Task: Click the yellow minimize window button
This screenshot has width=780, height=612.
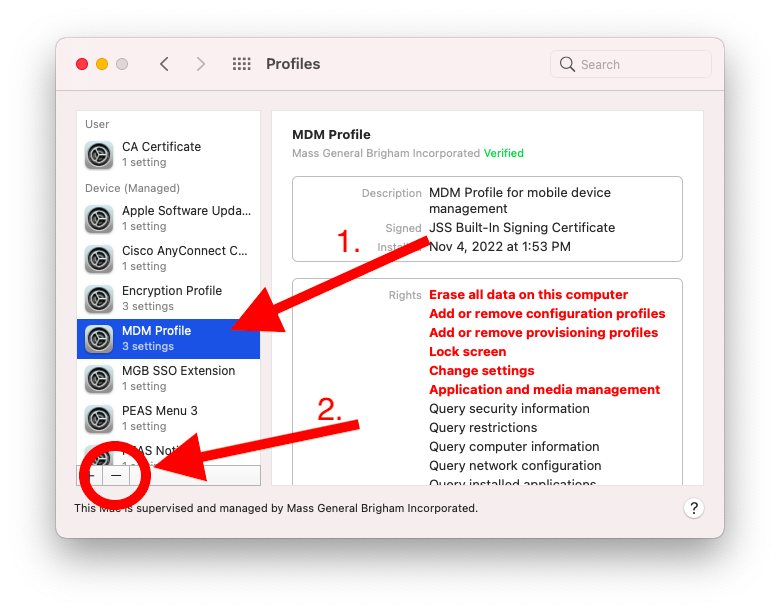Action: click(102, 64)
